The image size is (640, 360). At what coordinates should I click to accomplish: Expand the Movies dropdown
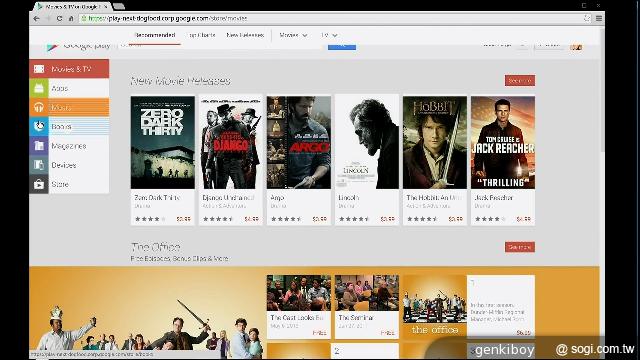pyautogui.click(x=293, y=35)
